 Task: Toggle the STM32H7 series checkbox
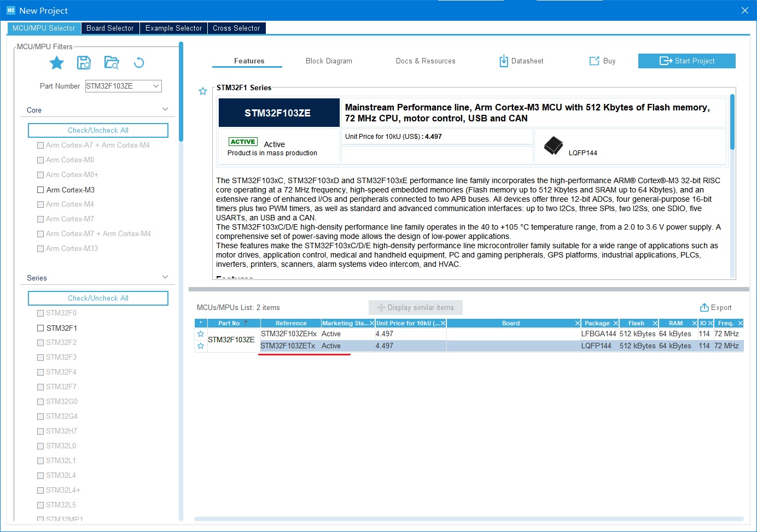click(x=40, y=431)
